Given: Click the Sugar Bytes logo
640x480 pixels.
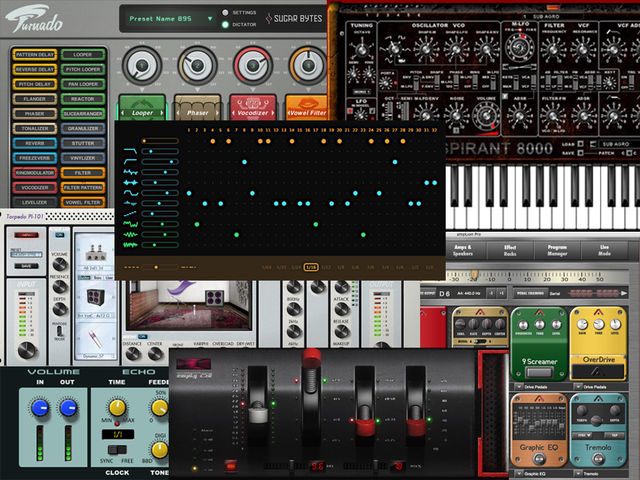Looking at the screenshot, I should point(294,18).
